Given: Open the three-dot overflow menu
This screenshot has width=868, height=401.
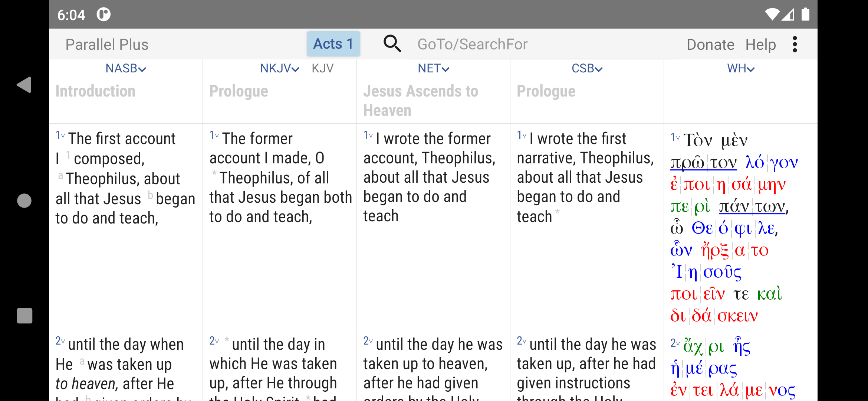Looking at the screenshot, I should click(795, 44).
